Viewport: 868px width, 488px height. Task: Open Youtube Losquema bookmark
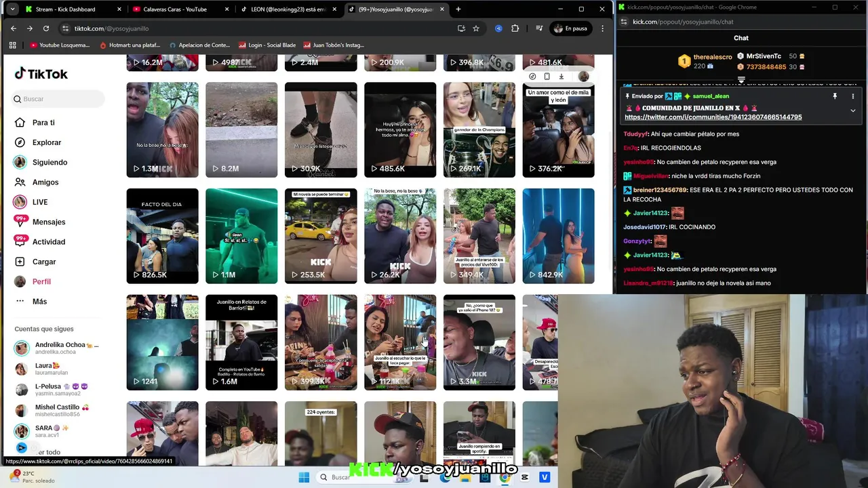click(60, 45)
